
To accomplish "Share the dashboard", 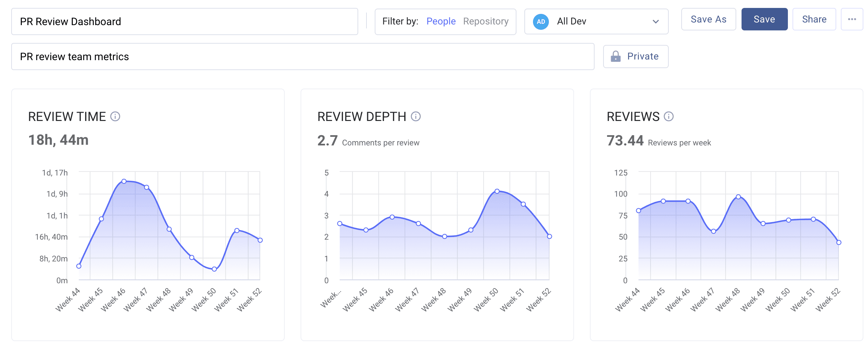I will coord(814,19).
